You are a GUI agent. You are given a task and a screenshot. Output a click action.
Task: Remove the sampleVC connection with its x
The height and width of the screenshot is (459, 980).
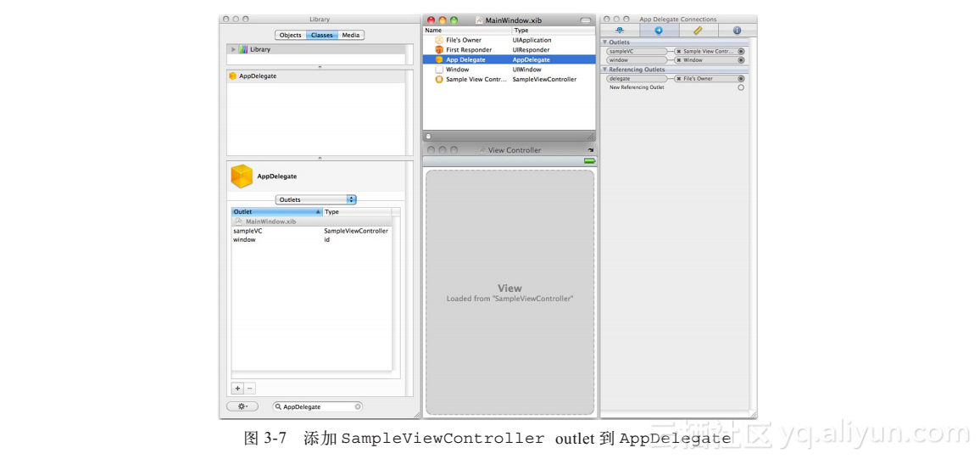(x=679, y=51)
